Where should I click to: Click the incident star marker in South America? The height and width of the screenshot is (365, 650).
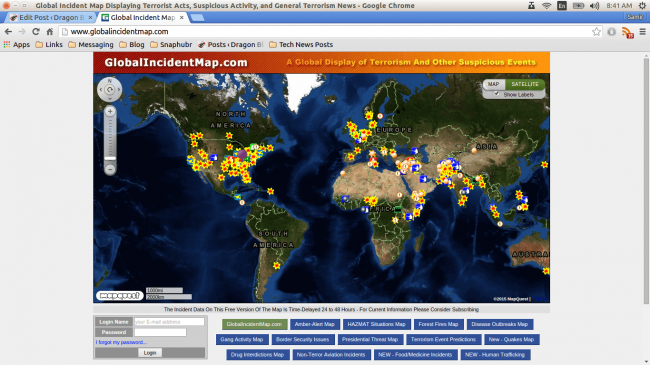click(x=276, y=265)
